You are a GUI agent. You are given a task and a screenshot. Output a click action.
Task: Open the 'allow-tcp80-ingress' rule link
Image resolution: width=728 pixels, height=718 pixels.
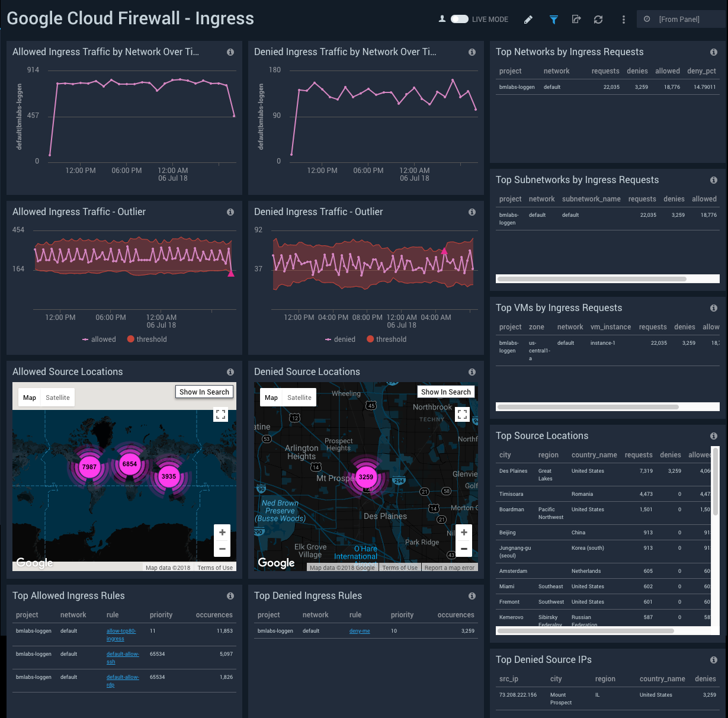coord(121,634)
